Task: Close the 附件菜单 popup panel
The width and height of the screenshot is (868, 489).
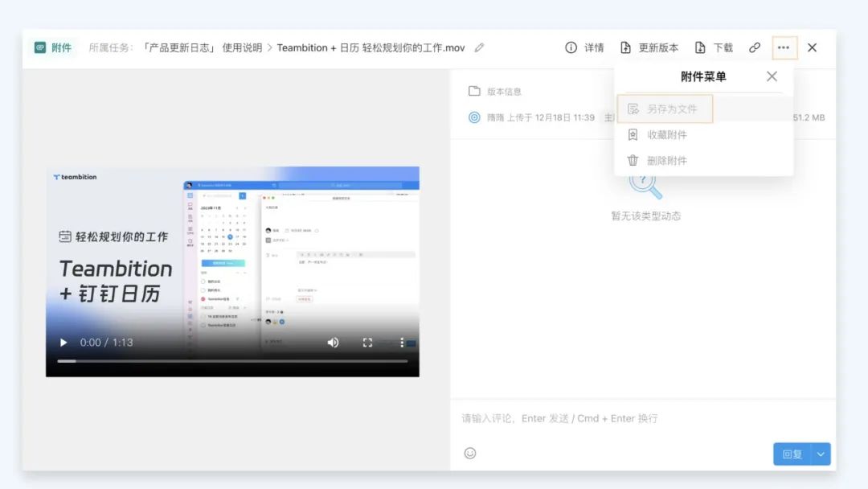Action: tap(772, 76)
